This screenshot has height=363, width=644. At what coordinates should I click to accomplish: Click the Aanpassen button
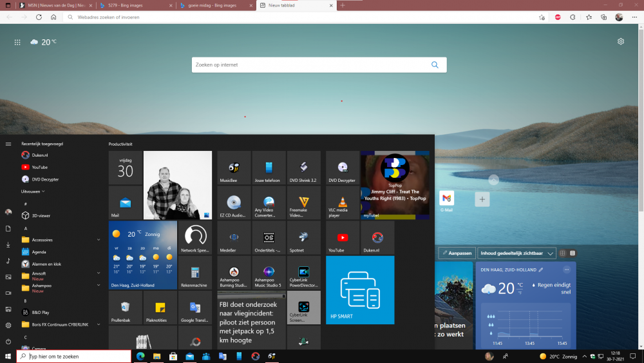coord(457,253)
